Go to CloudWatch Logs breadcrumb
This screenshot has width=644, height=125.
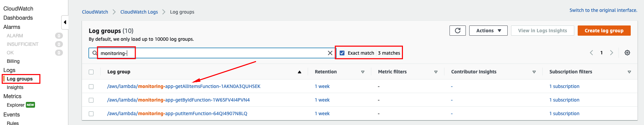tap(139, 12)
